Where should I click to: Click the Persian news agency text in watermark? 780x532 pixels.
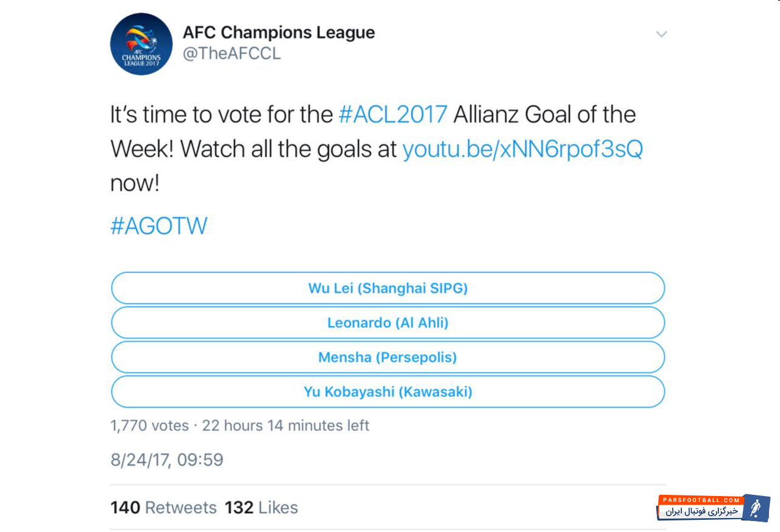coord(701,512)
